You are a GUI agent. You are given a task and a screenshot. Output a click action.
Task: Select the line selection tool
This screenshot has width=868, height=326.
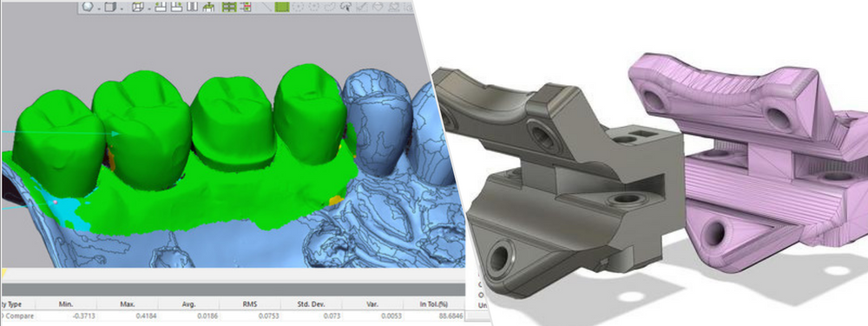pyautogui.click(x=266, y=7)
